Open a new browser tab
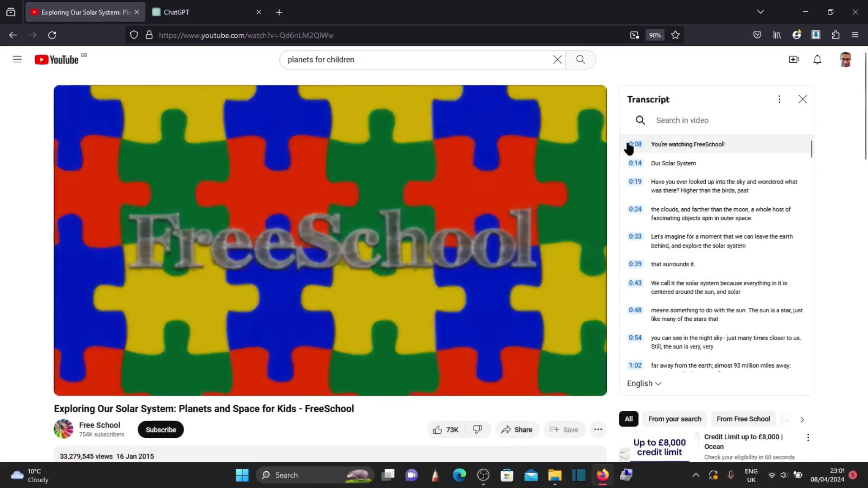Viewport: 868px width, 488px height. point(279,12)
